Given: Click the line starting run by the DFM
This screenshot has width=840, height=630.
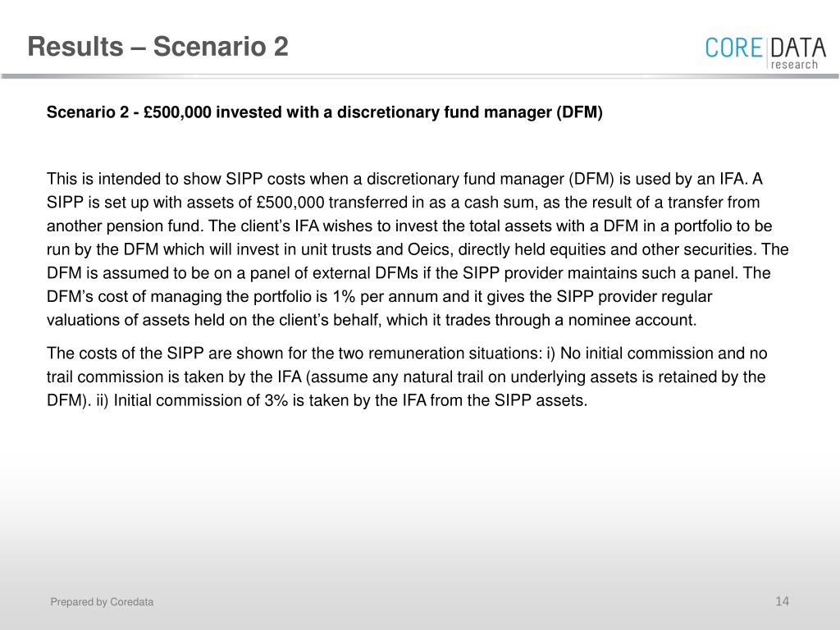Looking at the screenshot, I should point(418,249).
